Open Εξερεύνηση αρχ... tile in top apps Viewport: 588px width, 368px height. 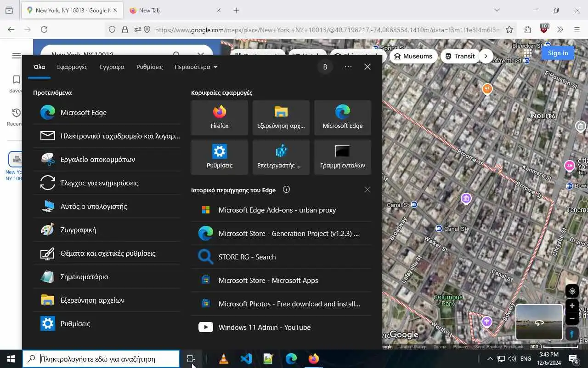click(x=281, y=118)
